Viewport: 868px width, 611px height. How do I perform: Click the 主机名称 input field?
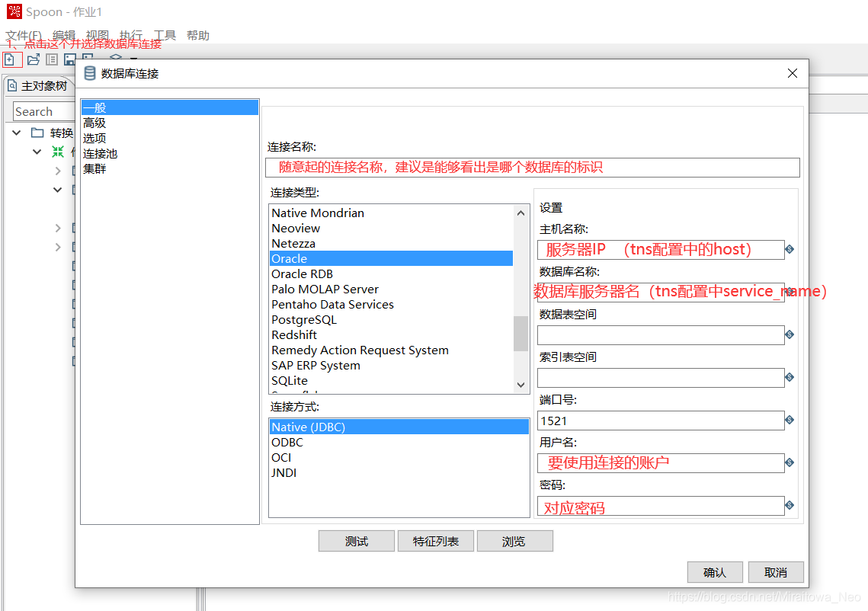click(661, 250)
